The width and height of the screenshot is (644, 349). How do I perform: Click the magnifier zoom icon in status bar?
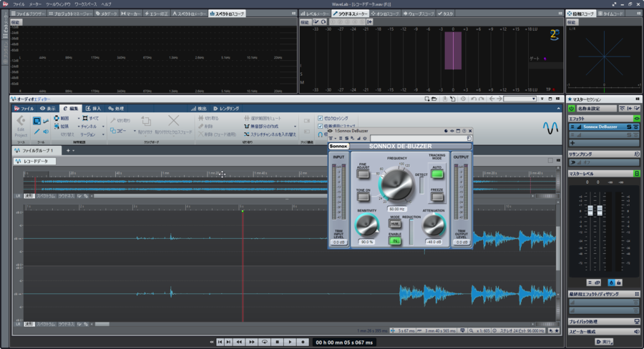point(472,330)
